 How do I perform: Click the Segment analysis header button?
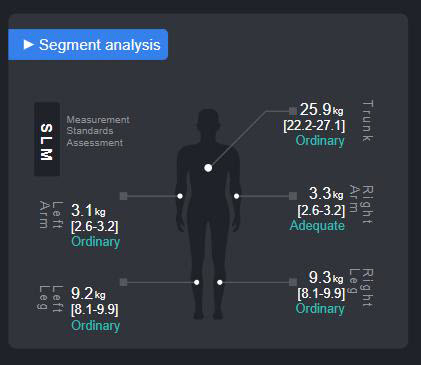pyautogui.click(x=88, y=45)
